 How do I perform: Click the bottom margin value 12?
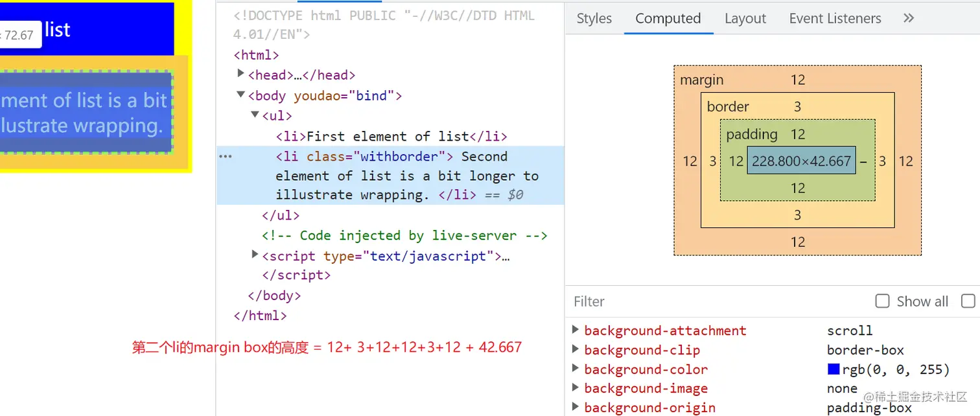(x=798, y=242)
